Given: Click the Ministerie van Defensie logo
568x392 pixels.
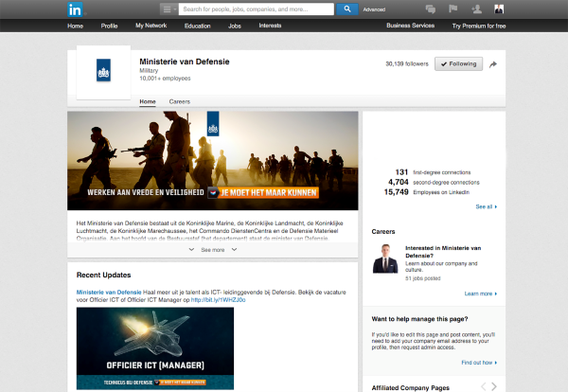Looking at the screenshot, I should point(103,70).
